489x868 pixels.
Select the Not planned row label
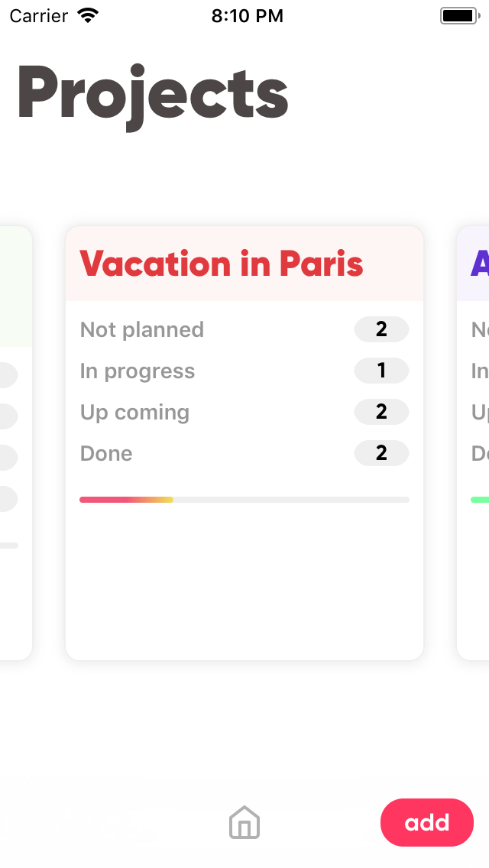coord(142,330)
